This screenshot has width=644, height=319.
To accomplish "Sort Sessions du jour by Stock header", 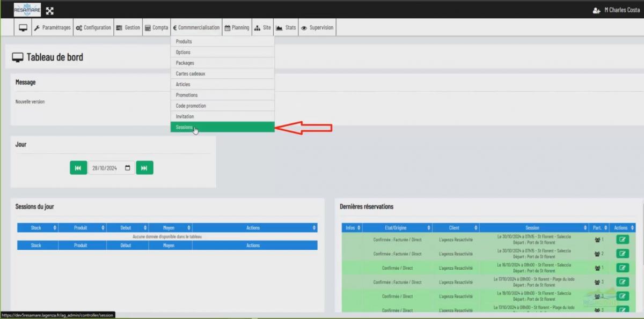I will (38, 228).
